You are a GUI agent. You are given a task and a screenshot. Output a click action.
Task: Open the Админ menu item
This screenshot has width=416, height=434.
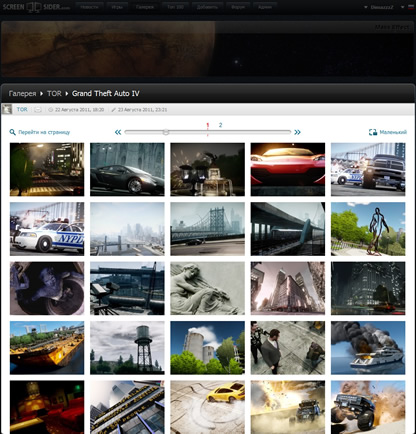tap(265, 7)
